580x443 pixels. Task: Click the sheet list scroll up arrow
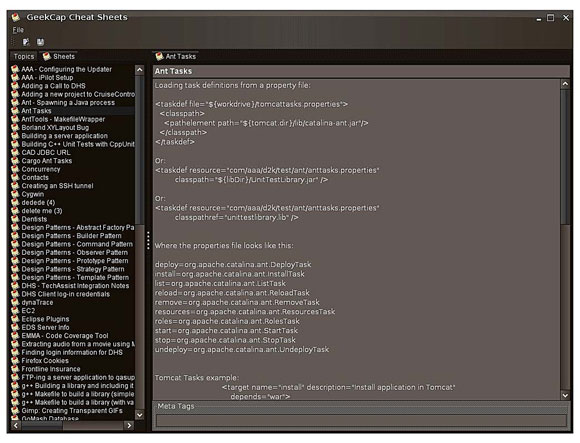pyautogui.click(x=139, y=70)
